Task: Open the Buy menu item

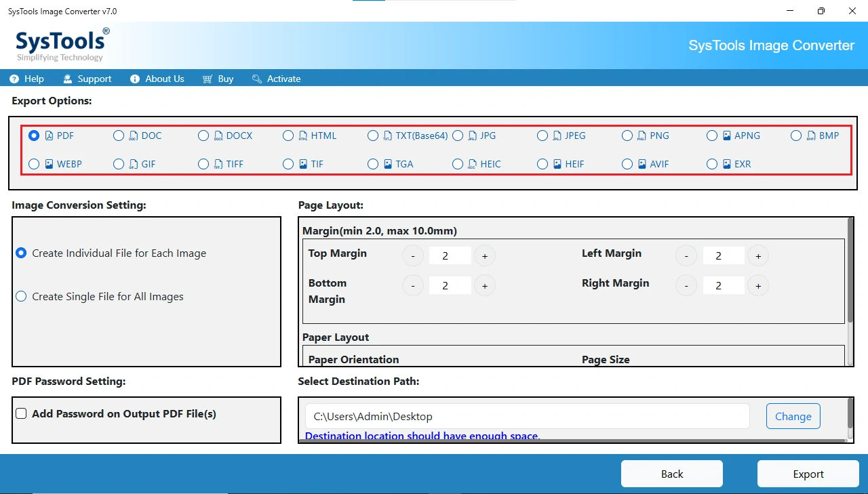Action: [218, 79]
